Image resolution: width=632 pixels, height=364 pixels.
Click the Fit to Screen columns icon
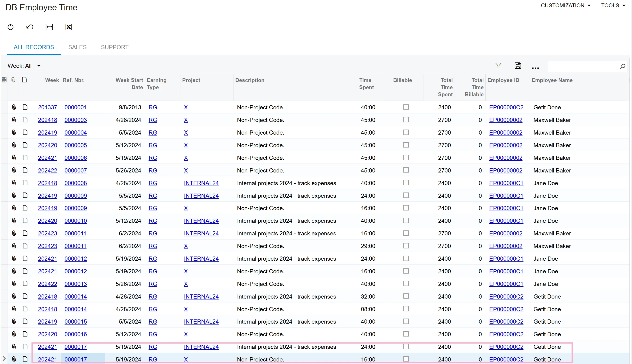coord(49,27)
